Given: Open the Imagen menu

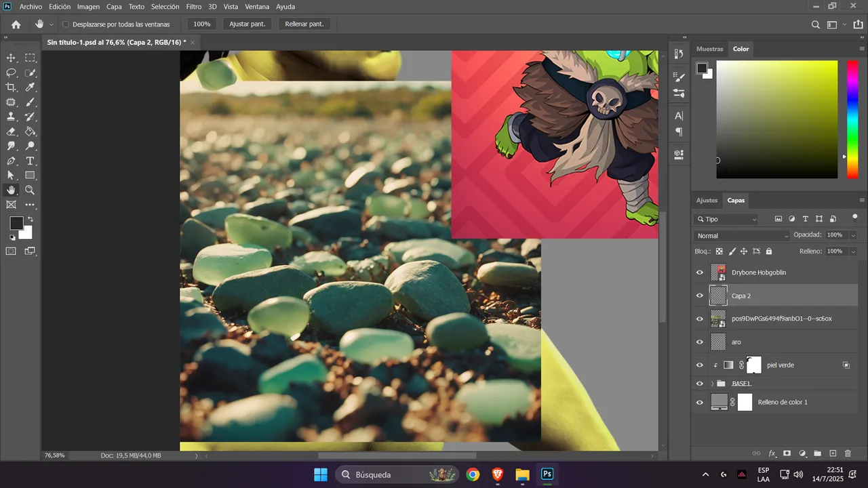Looking at the screenshot, I should tap(88, 6).
